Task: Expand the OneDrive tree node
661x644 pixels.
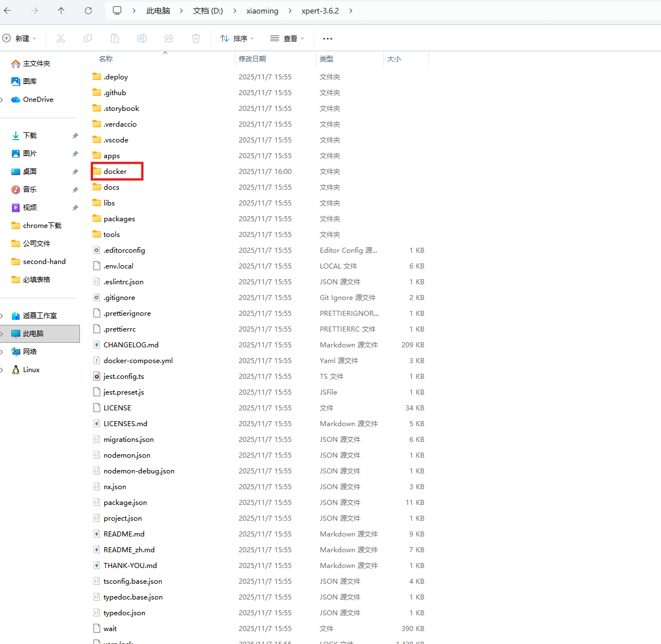Action: [2, 100]
